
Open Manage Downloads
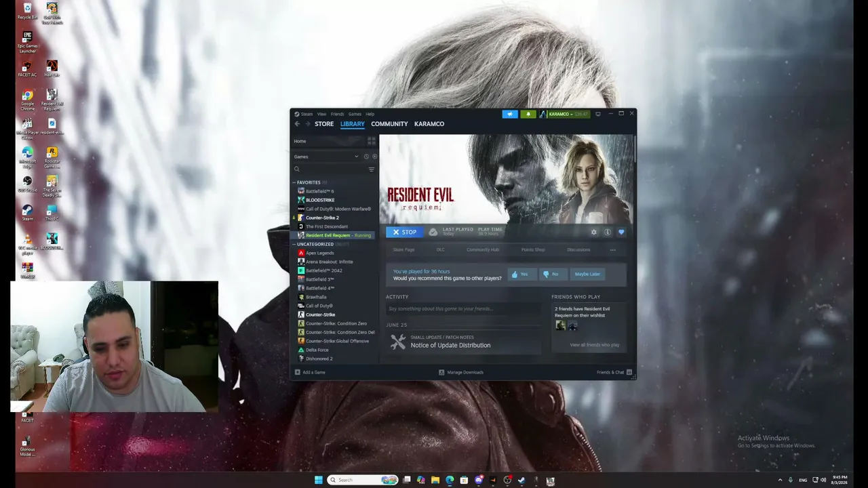pyautogui.click(x=461, y=372)
